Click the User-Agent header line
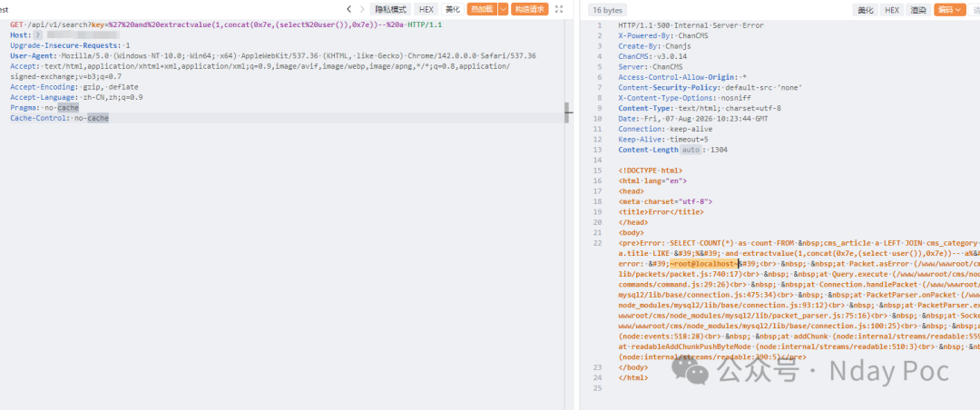Viewport: 980px width, 410px height. tap(273, 56)
